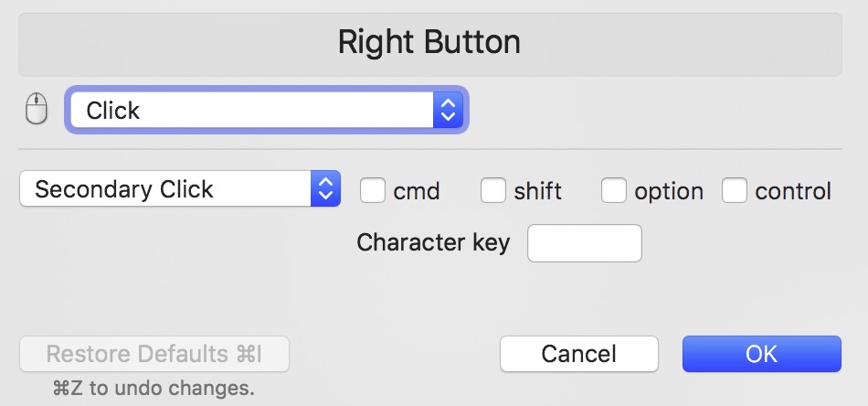Check the control modifier checkbox
The width and height of the screenshot is (868, 406).
coord(734,190)
